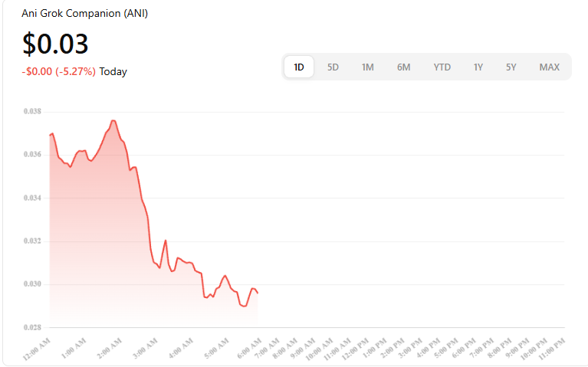Click the 0.032 y-axis label
Screen dimensions: 588x367
pos(32,241)
